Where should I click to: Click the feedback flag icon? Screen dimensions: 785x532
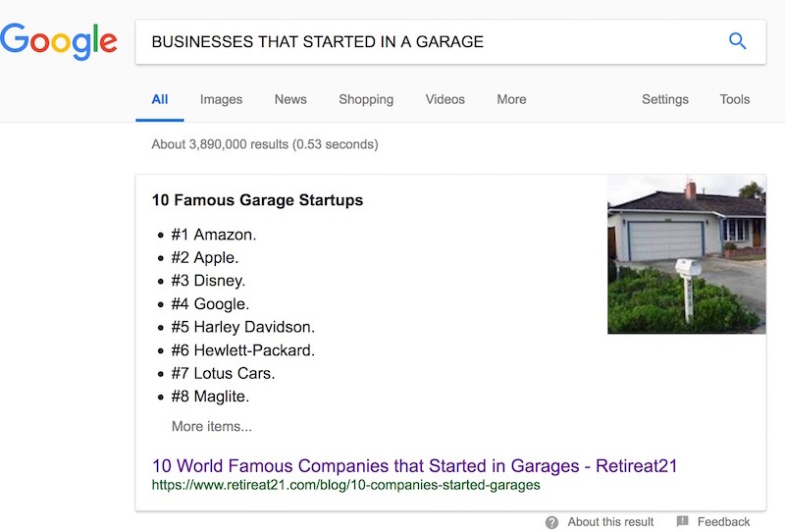[x=682, y=521]
